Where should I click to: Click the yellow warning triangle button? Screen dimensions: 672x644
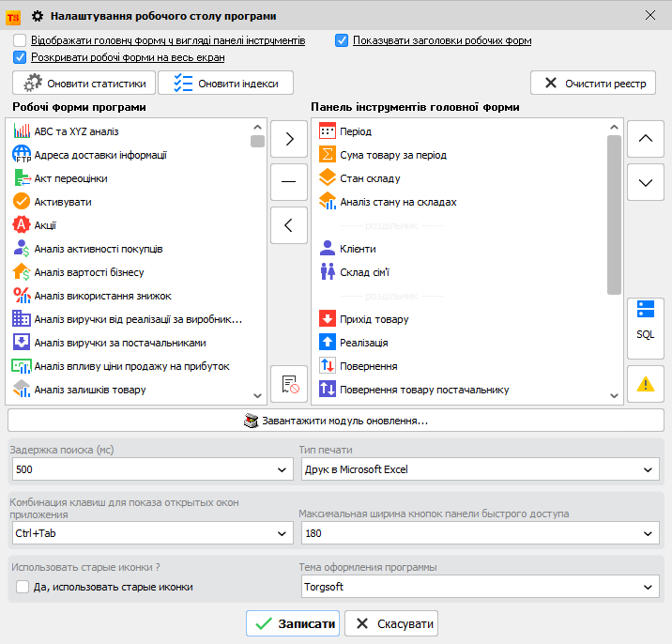(645, 384)
